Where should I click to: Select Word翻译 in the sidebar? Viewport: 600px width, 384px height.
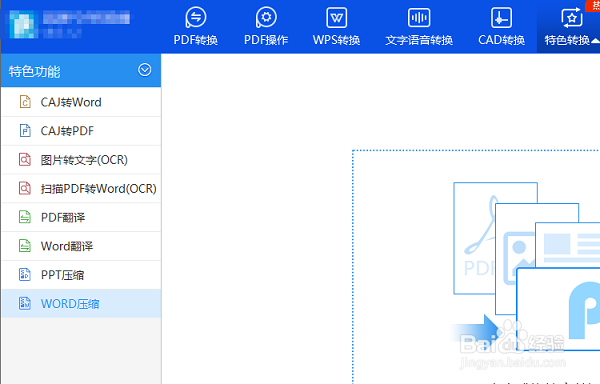pos(81,246)
